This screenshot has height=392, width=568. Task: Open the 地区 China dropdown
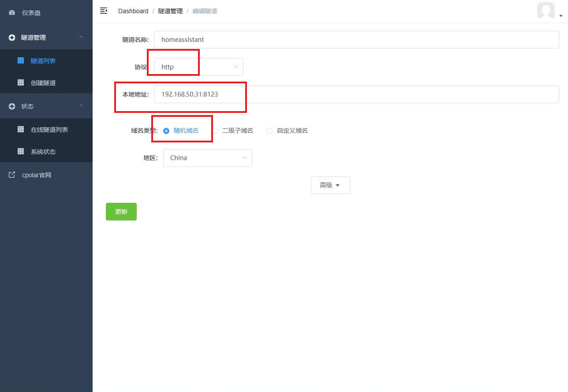click(208, 158)
